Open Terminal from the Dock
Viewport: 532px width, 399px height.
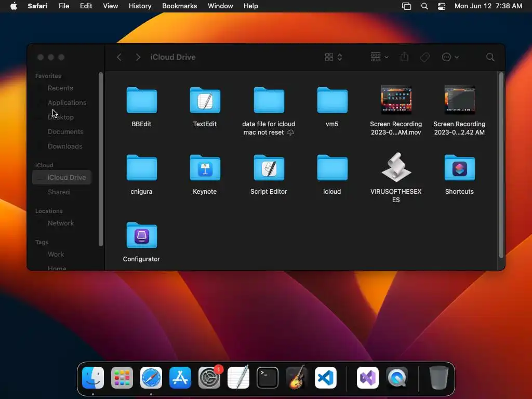click(268, 378)
